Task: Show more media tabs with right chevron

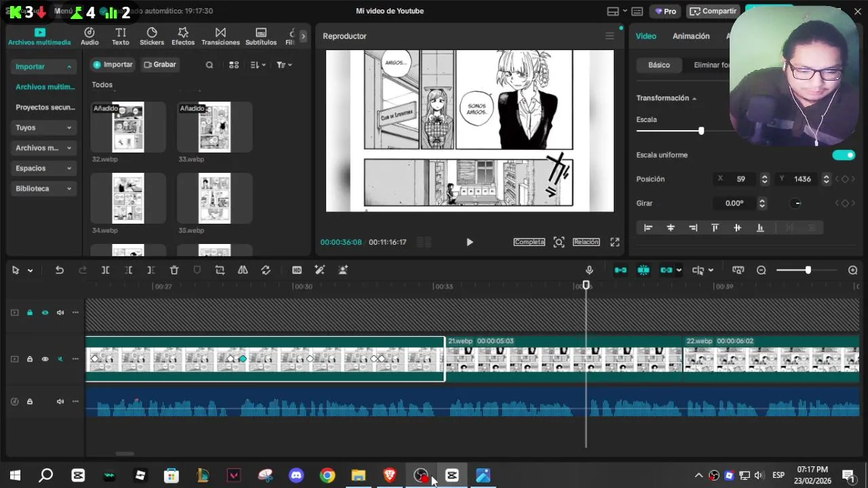Action: tap(303, 37)
